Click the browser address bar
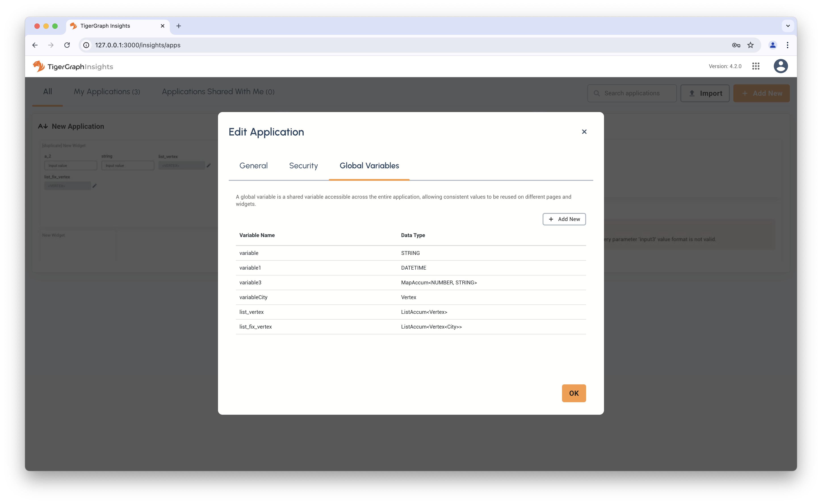The height and width of the screenshot is (504, 822). 400,45
